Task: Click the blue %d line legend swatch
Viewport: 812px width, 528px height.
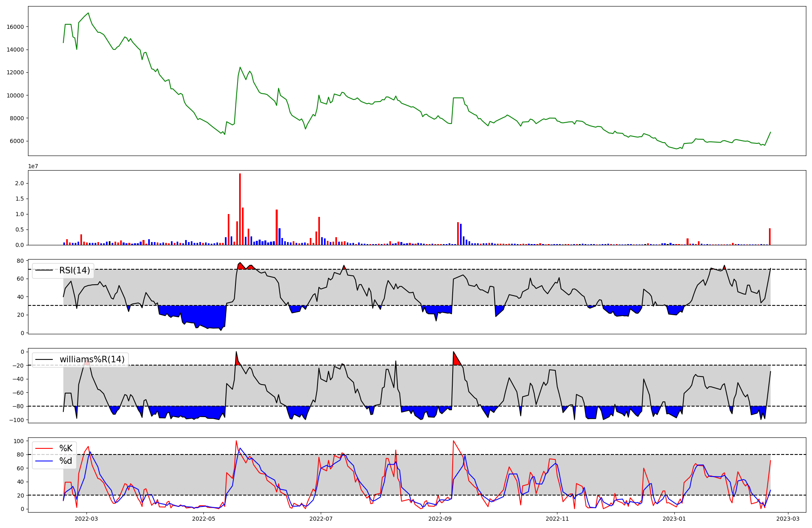Action: [x=44, y=461]
